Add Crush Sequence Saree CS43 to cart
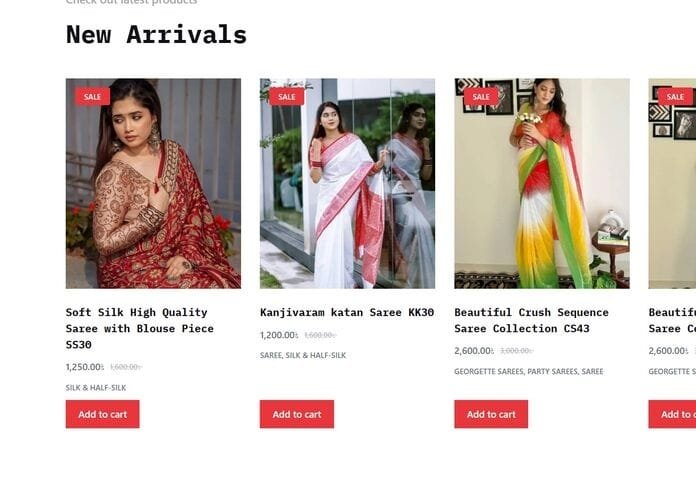This screenshot has width=696, height=489. [x=491, y=414]
